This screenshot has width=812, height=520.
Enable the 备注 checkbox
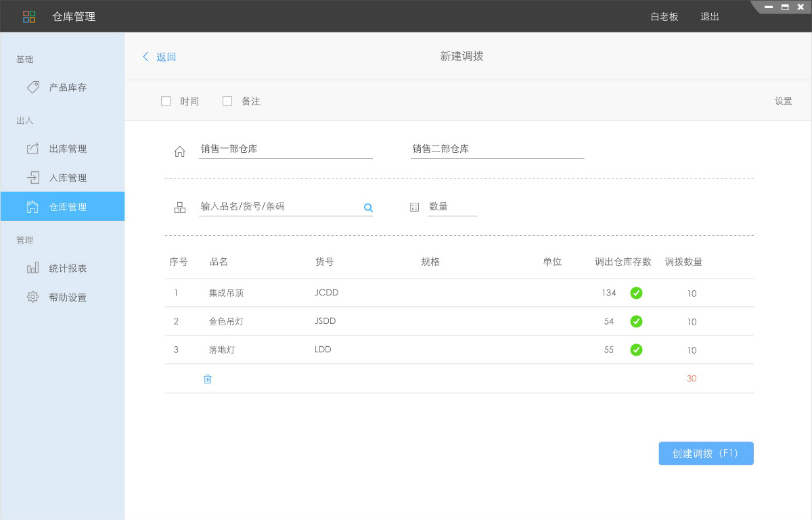pyautogui.click(x=227, y=101)
